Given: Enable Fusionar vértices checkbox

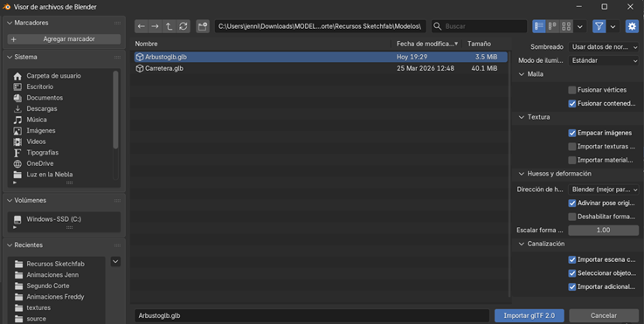Looking at the screenshot, I should [x=572, y=90].
